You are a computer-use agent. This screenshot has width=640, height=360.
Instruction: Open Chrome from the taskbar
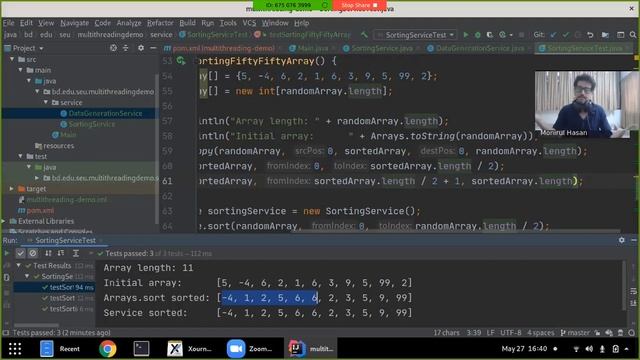108,349
